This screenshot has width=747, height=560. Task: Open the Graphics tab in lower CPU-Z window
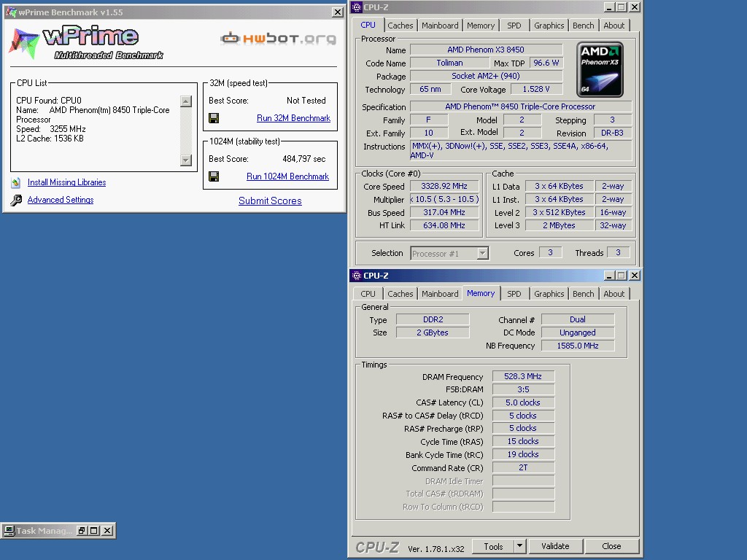click(549, 295)
